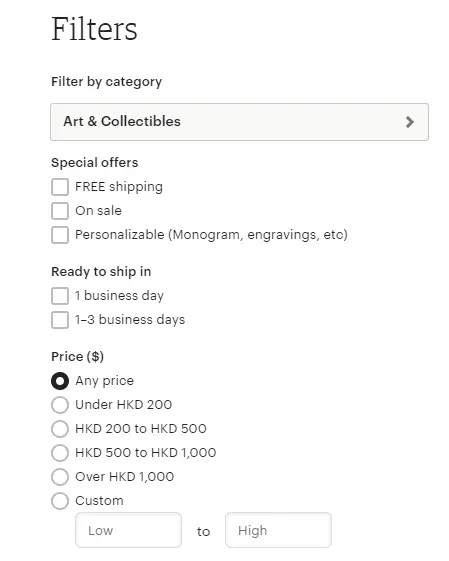Open the Art & Collectibles category selector

tap(239, 122)
